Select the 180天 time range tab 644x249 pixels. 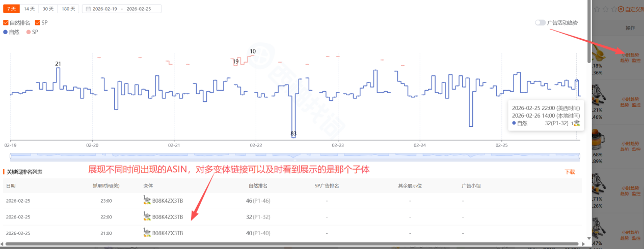[x=68, y=9]
